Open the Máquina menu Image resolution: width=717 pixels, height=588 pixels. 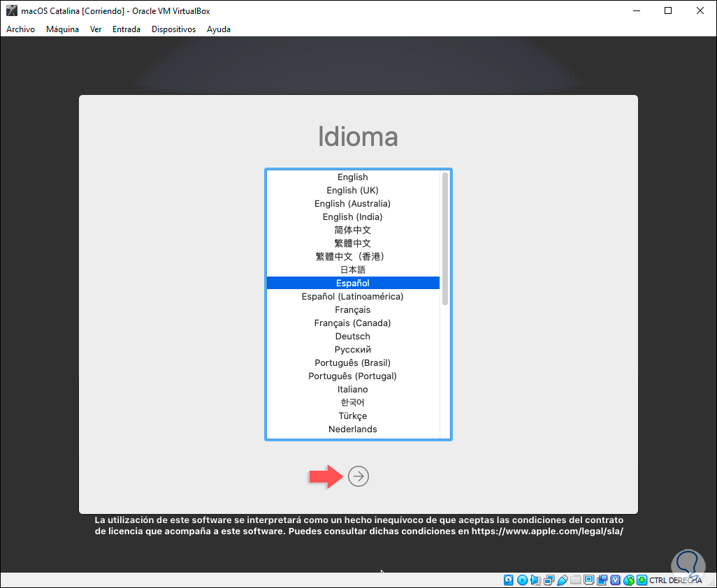[62, 29]
